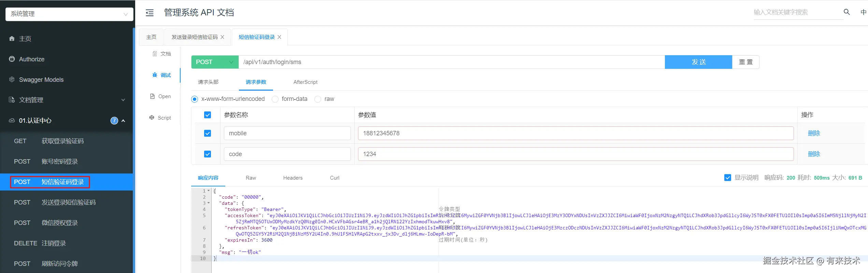
Task: Open the 响应内容 response tab
Action: coord(208,178)
